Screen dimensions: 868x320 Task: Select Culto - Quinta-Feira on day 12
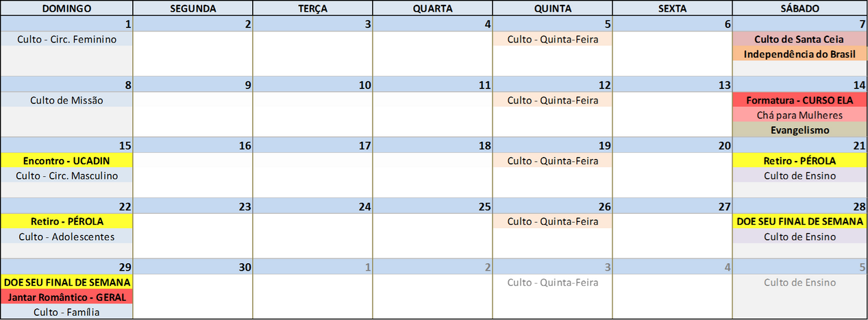click(552, 100)
